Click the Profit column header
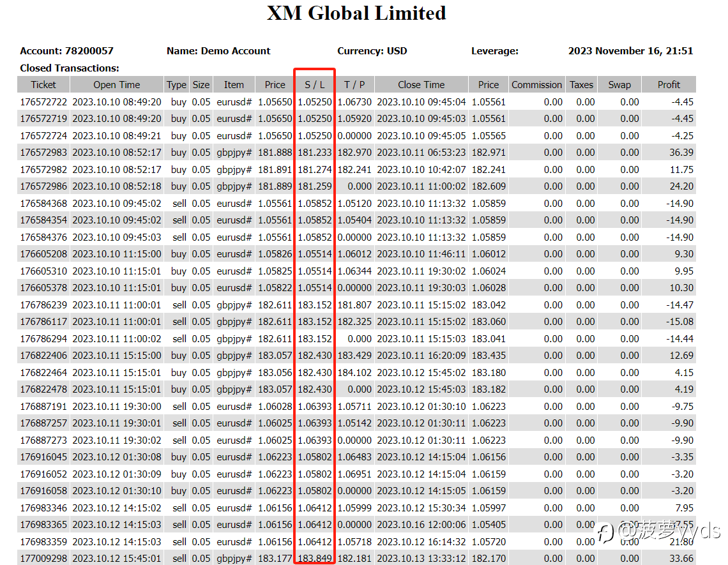 [x=669, y=84]
